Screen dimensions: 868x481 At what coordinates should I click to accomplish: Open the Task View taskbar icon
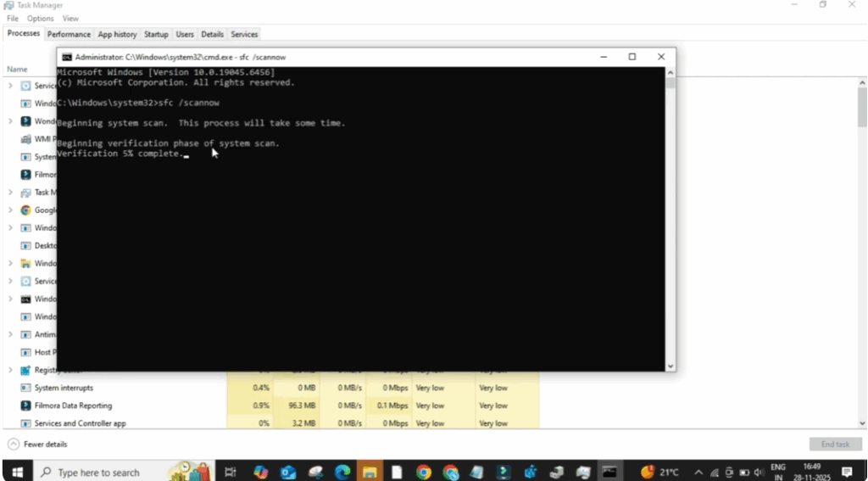coord(231,472)
